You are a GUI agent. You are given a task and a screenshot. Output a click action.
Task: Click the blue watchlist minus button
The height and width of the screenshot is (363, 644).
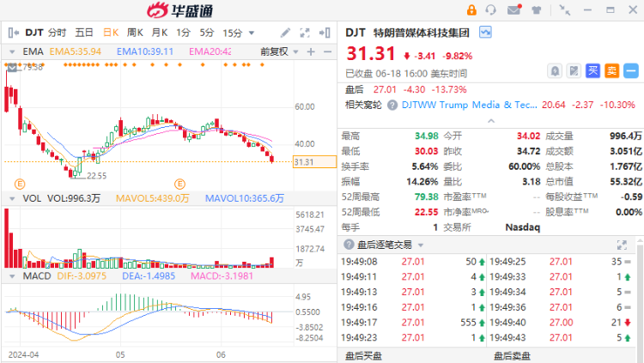[631, 71]
